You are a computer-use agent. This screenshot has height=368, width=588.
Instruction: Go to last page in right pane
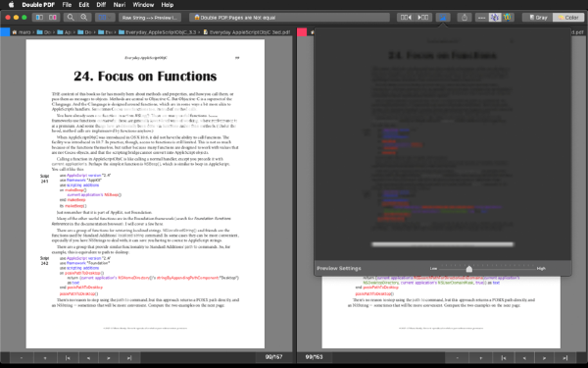[x=565, y=358]
